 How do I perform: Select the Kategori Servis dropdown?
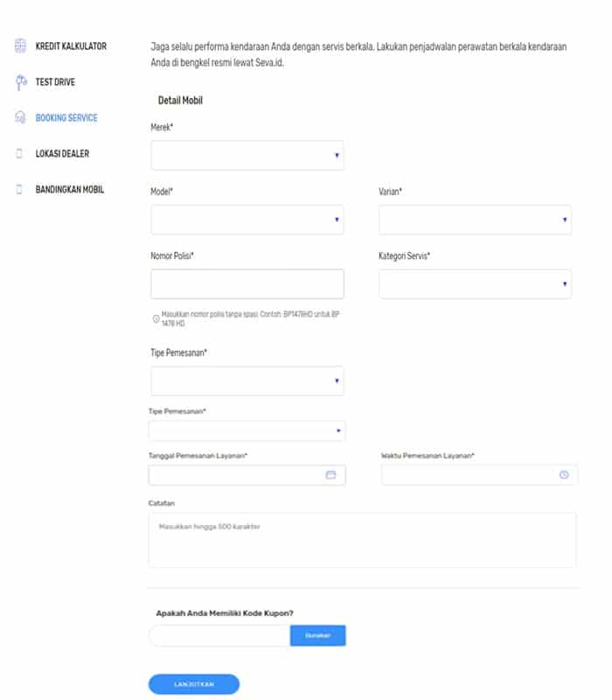[x=475, y=283]
